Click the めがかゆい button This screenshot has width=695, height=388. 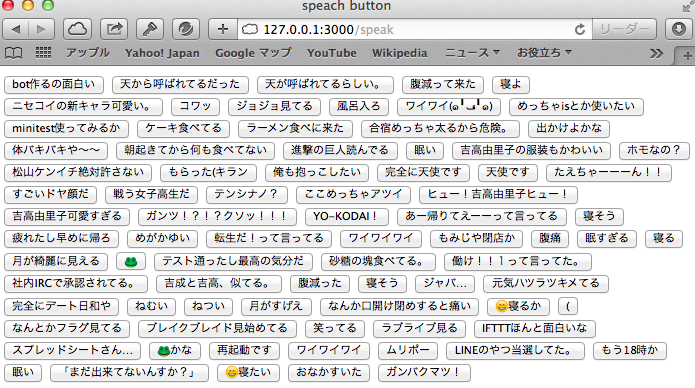click(162, 239)
